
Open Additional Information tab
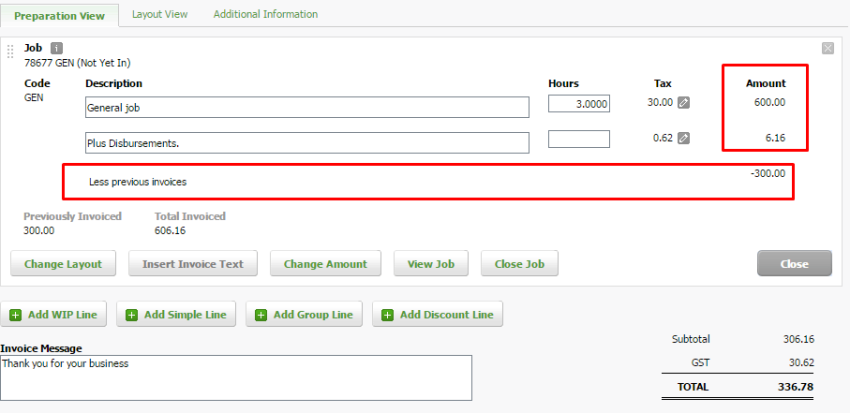click(266, 14)
